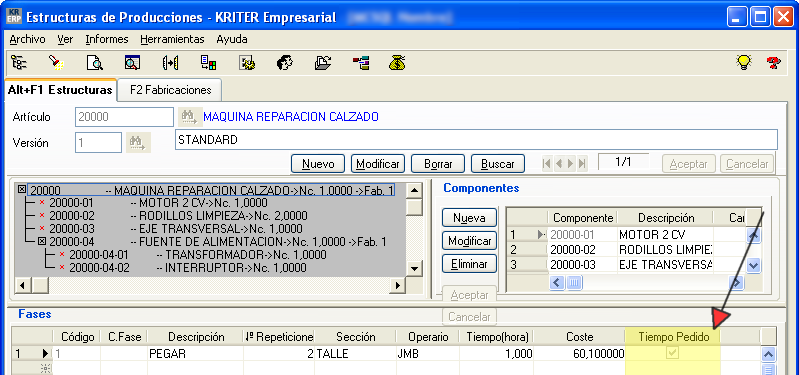Click the STANDARD description field

click(476, 140)
